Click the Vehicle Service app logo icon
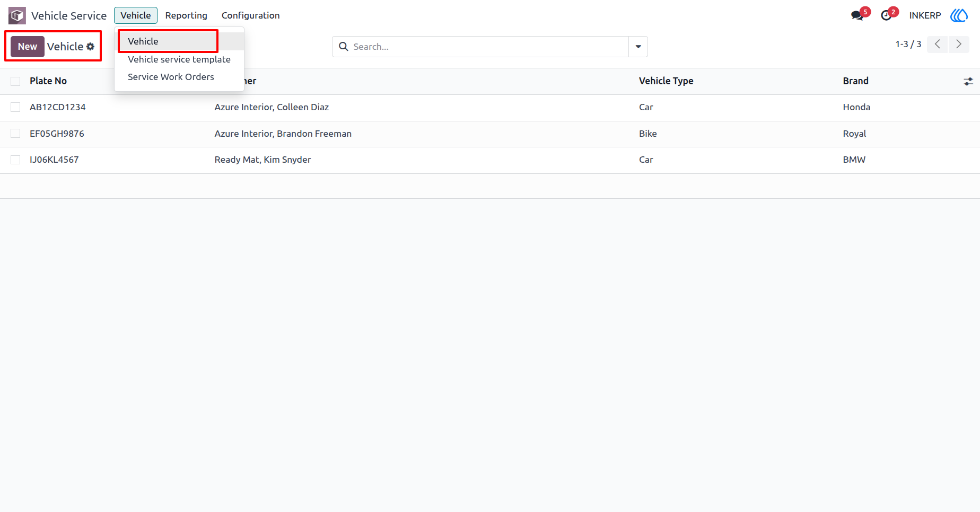 pyautogui.click(x=17, y=15)
